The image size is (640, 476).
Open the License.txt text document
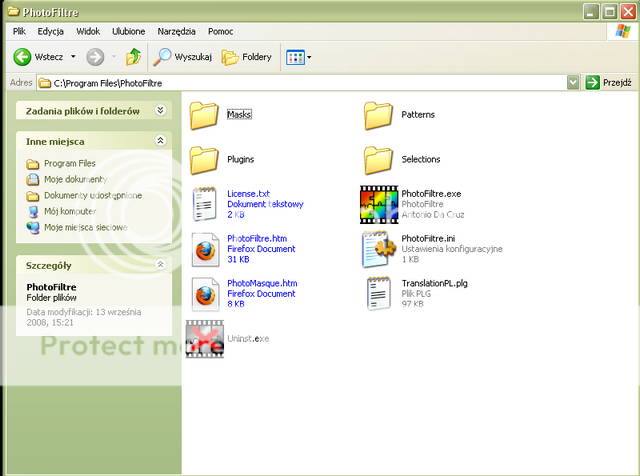tap(204, 203)
